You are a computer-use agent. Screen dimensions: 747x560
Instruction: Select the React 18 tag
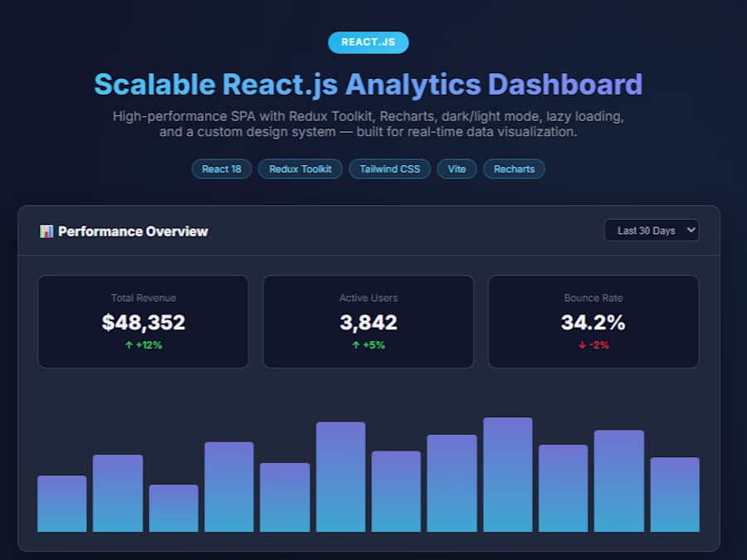click(222, 169)
